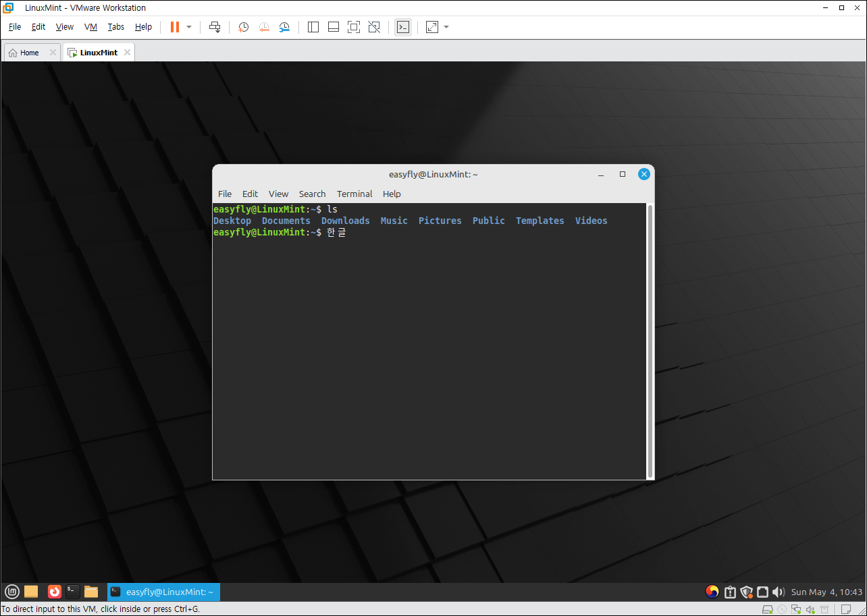Click Send Ctrl+Alt+Del toolbar icon

[215, 27]
